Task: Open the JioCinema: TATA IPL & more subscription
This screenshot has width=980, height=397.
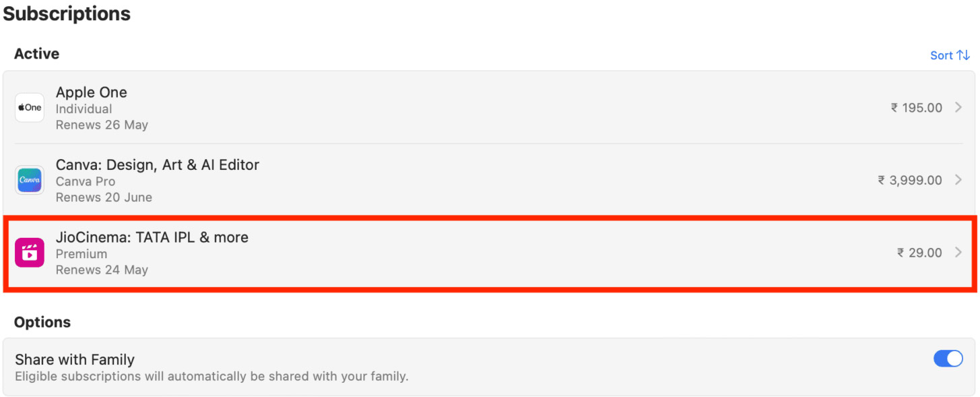Action: (x=471, y=252)
